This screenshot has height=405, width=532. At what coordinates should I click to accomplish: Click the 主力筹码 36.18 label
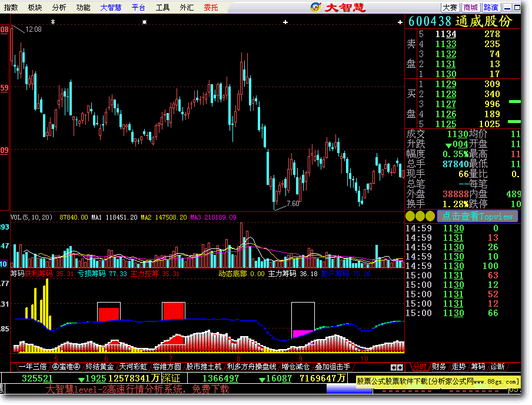click(x=293, y=274)
